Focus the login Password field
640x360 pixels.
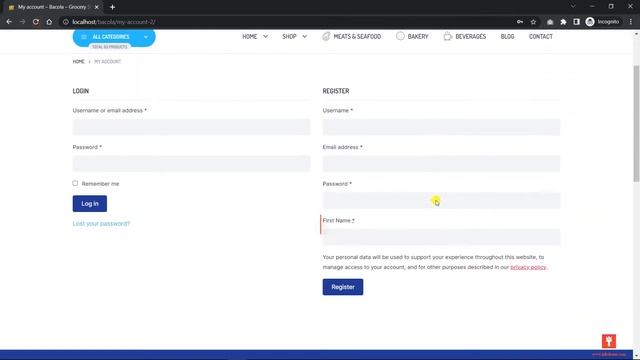(191, 164)
